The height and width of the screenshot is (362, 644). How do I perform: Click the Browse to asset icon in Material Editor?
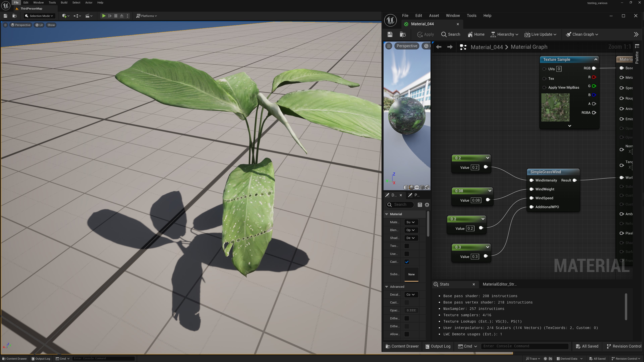pos(403,35)
